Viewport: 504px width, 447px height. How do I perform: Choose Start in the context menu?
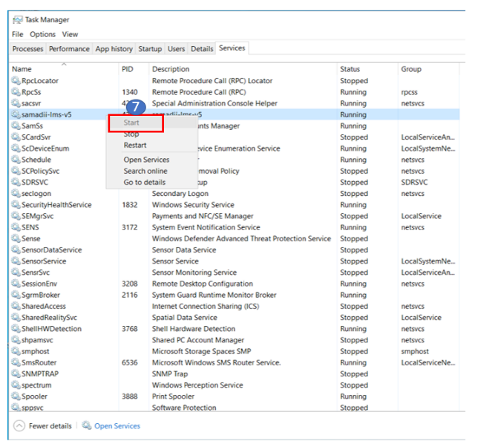click(x=131, y=123)
